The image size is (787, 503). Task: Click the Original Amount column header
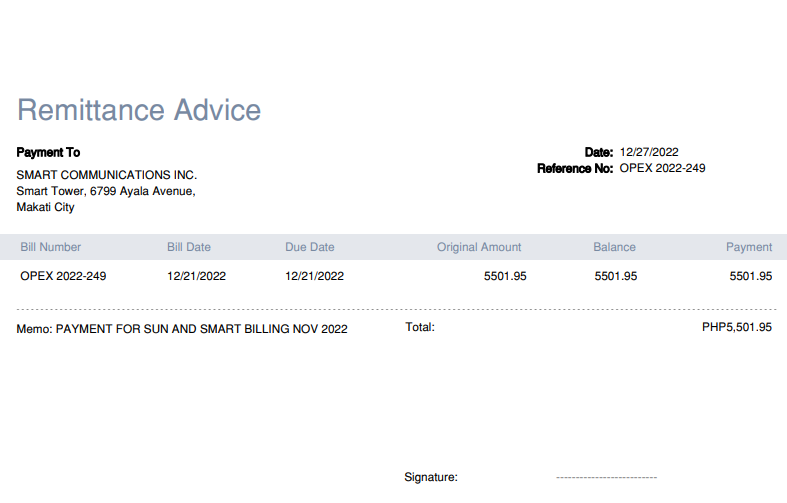pyautogui.click(x=479, y=247)
